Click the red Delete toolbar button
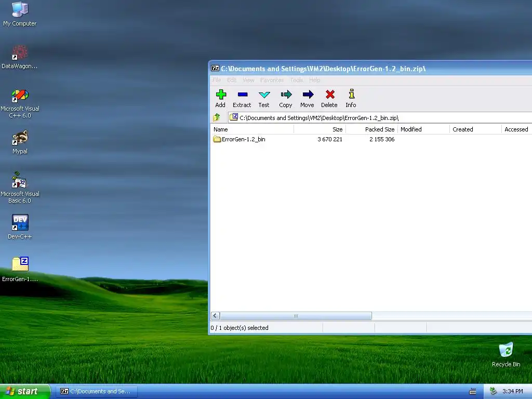This screenshot has width=532, height=399. (329, 98)
